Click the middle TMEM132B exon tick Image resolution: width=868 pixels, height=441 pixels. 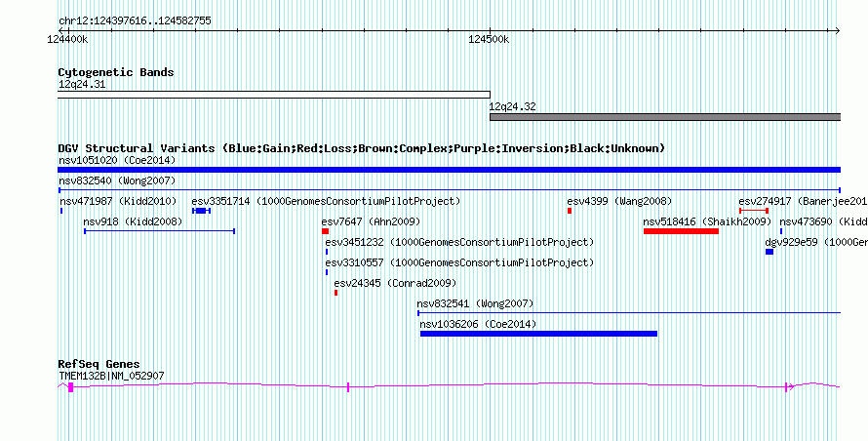(347, 387)
